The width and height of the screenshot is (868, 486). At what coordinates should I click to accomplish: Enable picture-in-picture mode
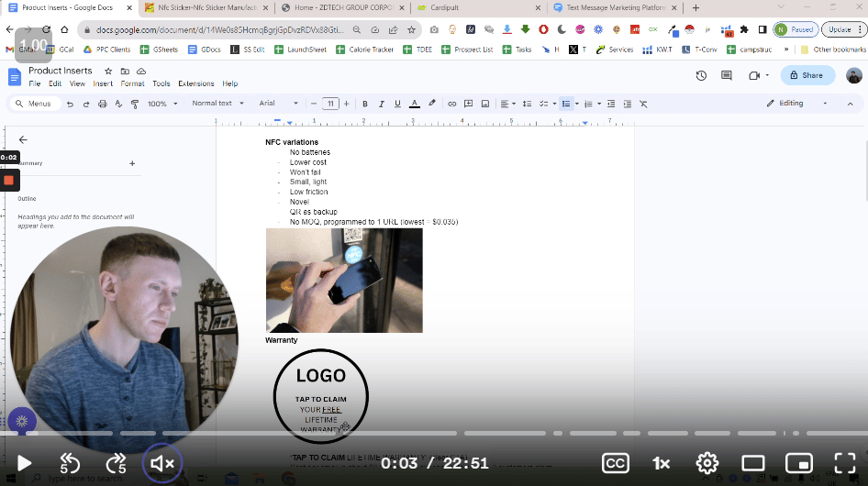799,463
